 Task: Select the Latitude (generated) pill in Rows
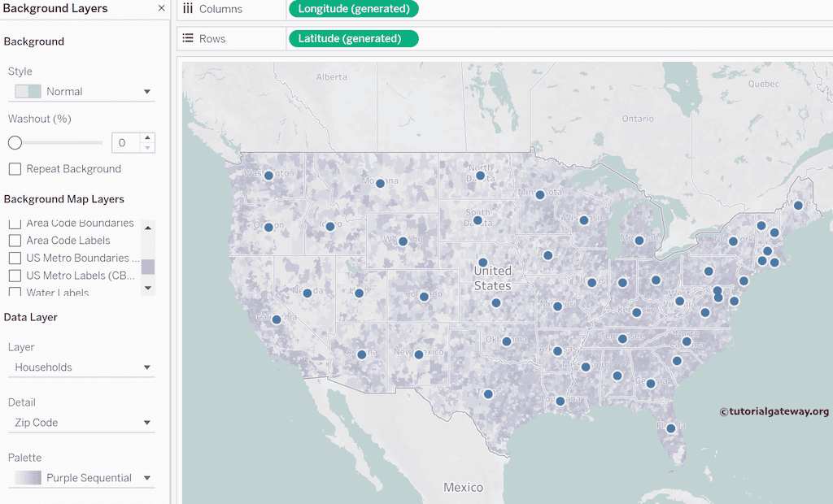[x=354, y=38]
